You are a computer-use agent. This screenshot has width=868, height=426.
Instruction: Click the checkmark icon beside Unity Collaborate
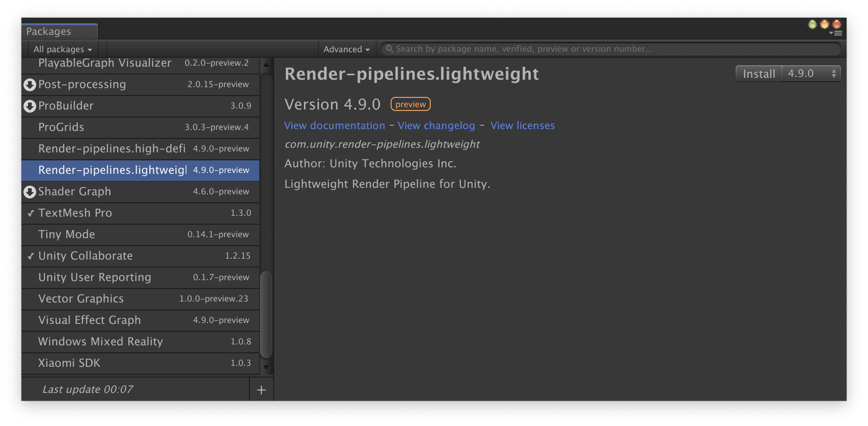point(31,256)
